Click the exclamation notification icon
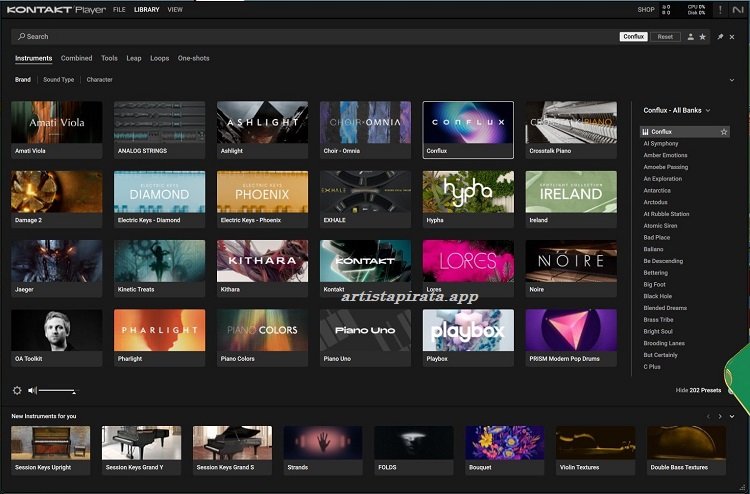750x494 pixels. tap(720, 10)
